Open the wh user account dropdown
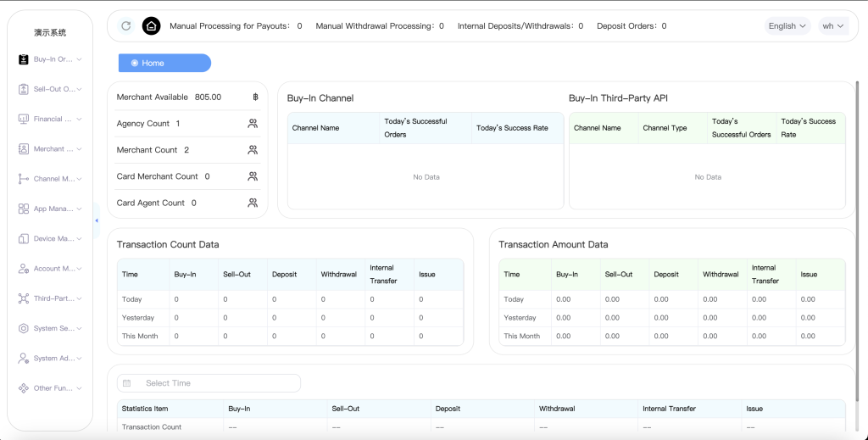 click(833, 26)
